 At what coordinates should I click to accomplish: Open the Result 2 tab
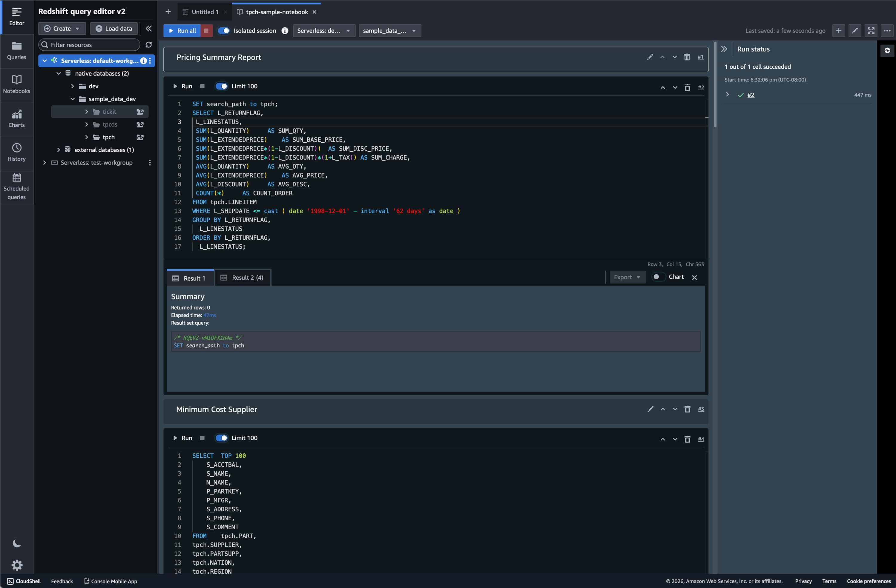tap(243, 278)
